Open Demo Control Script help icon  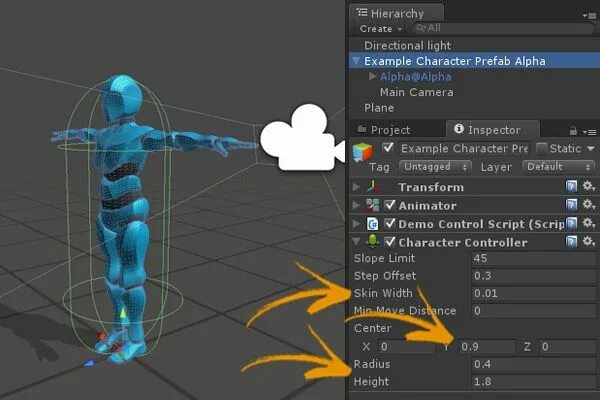pos(571,224)
